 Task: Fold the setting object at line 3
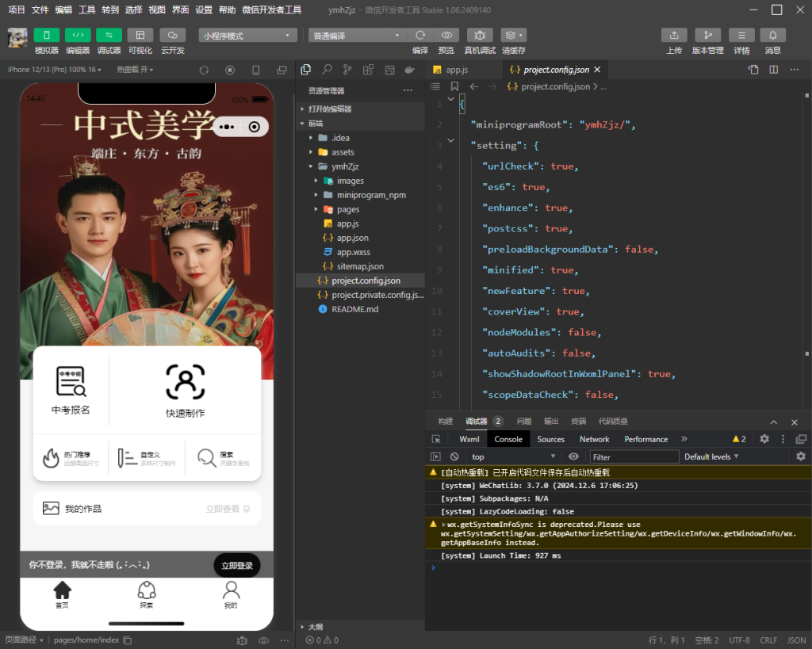[x=450, y=140]
